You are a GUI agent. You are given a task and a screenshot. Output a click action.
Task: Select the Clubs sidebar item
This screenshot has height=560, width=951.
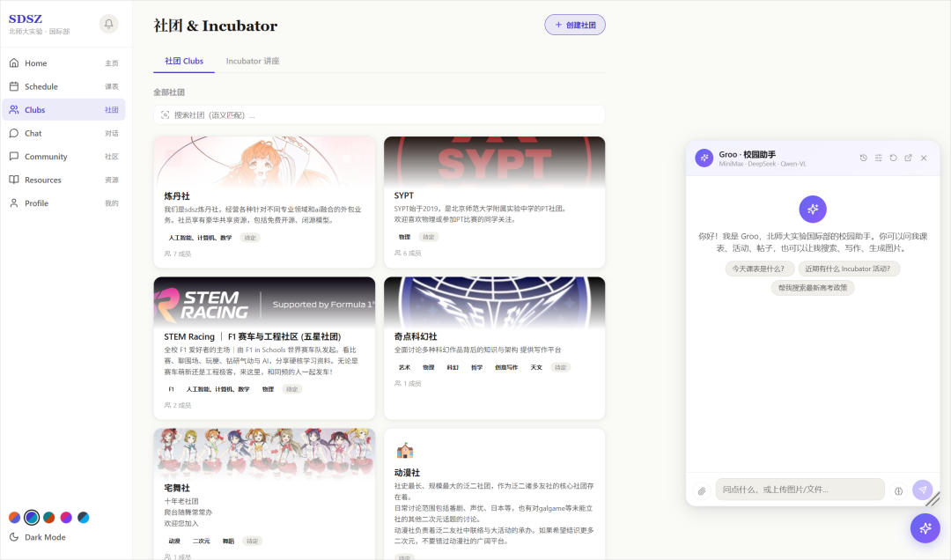pos(63,110)
